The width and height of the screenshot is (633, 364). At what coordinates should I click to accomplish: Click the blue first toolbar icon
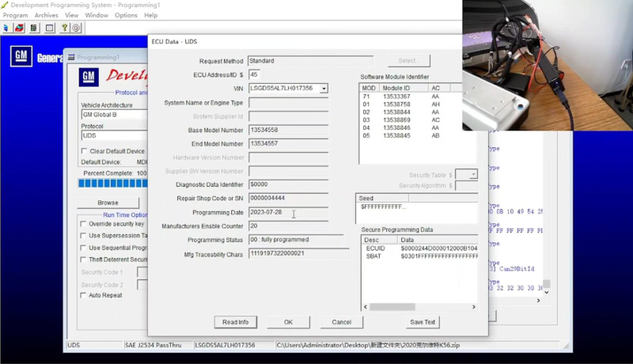(x=6, y=28)
